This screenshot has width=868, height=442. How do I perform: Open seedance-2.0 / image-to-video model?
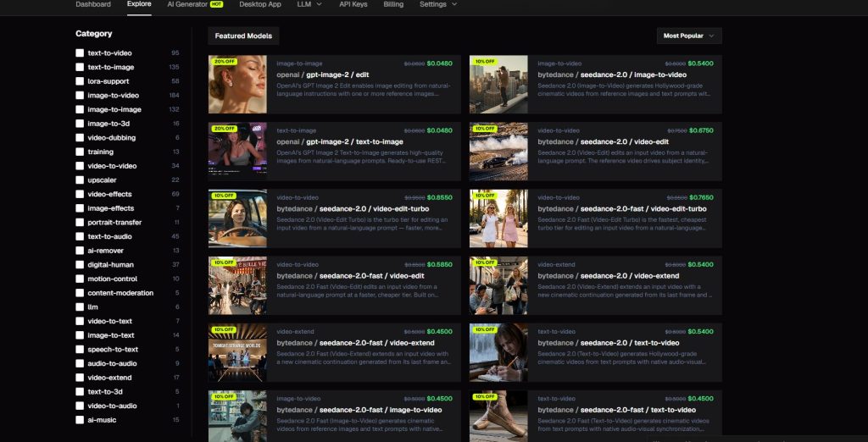click(596, 84)
